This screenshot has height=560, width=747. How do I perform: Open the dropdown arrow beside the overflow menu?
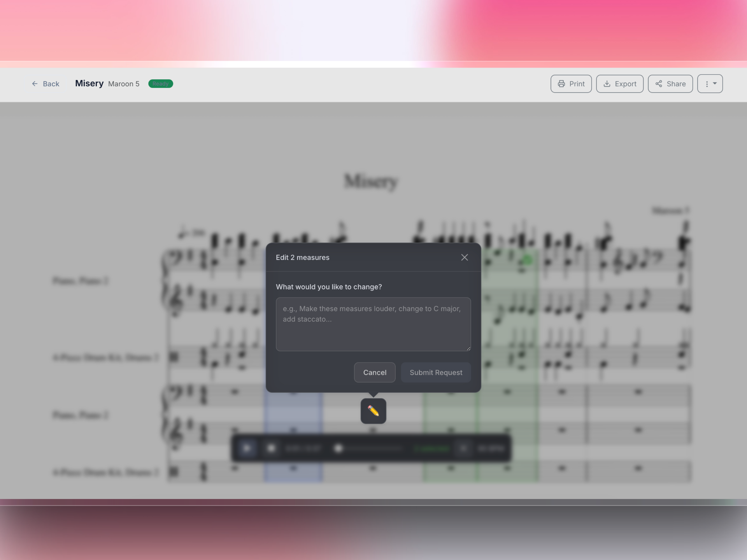tap(715, 84)
